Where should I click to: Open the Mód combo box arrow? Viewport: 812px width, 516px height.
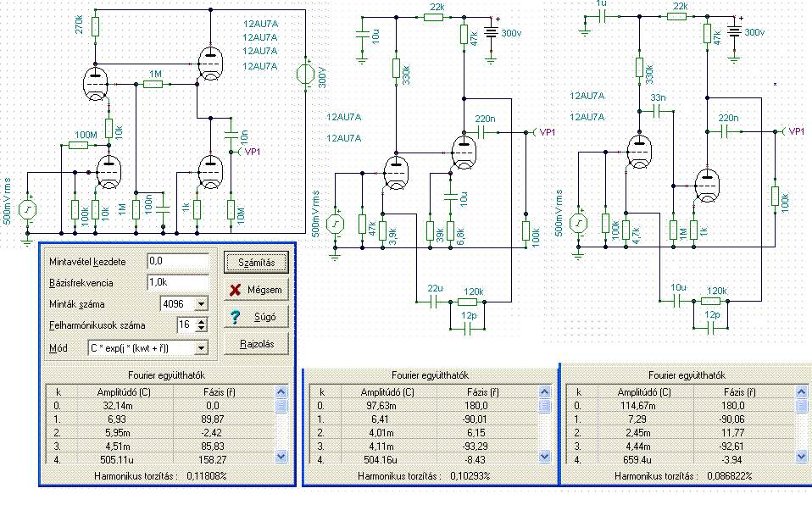pyautogui.click(x=202, y=347)
